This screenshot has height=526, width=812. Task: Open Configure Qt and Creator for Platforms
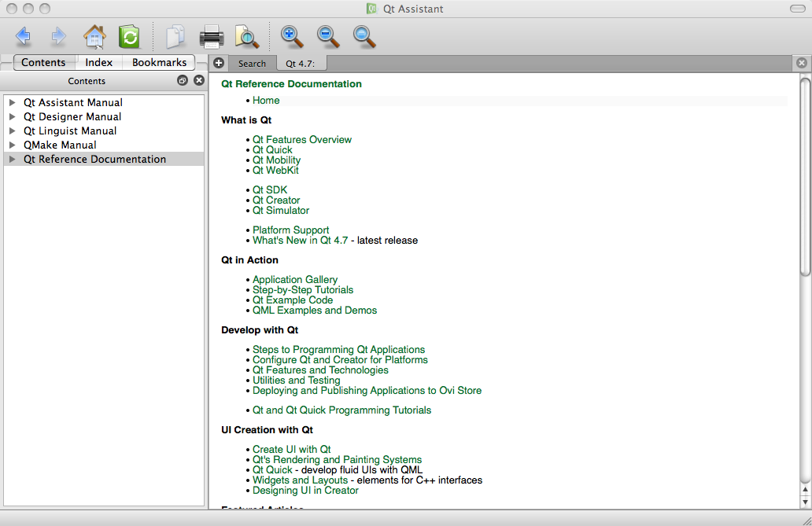(340, 360)
